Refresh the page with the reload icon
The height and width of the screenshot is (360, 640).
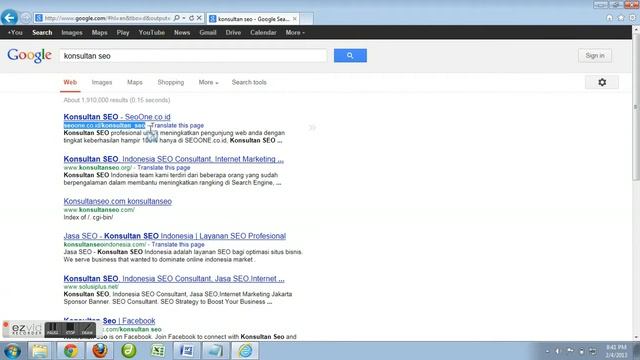(191, 18)
